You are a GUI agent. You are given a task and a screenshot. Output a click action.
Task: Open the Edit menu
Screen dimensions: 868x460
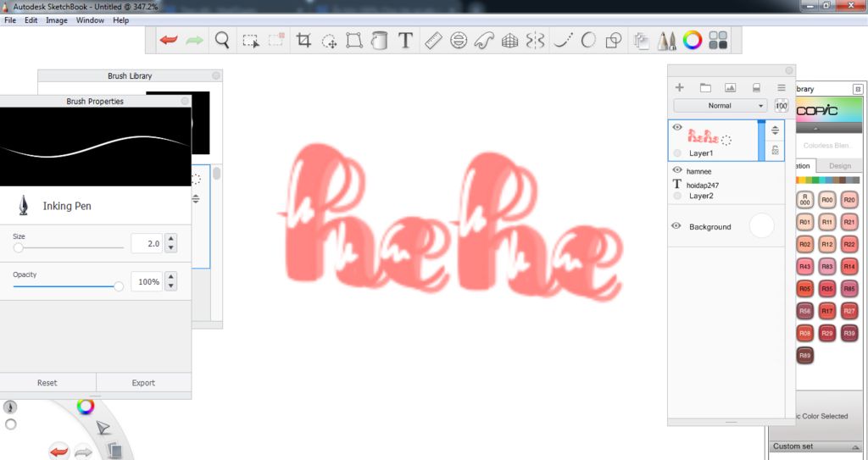pos(31,20)
